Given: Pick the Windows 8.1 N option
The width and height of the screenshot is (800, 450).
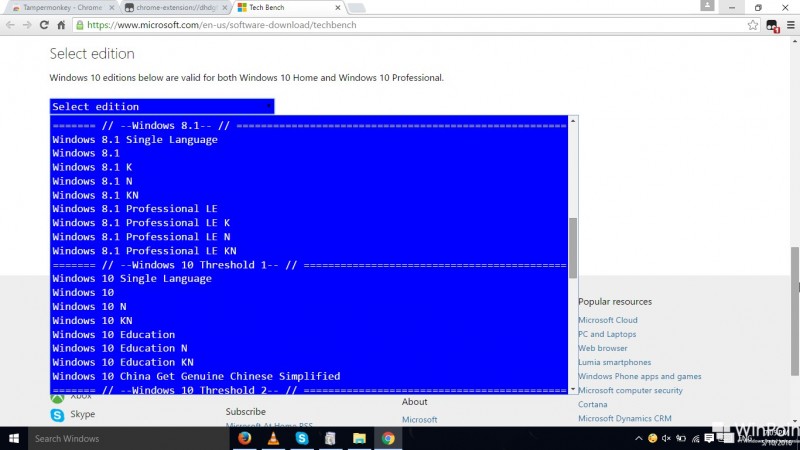Looking at the screenshot, I should (x=309, y=181).
